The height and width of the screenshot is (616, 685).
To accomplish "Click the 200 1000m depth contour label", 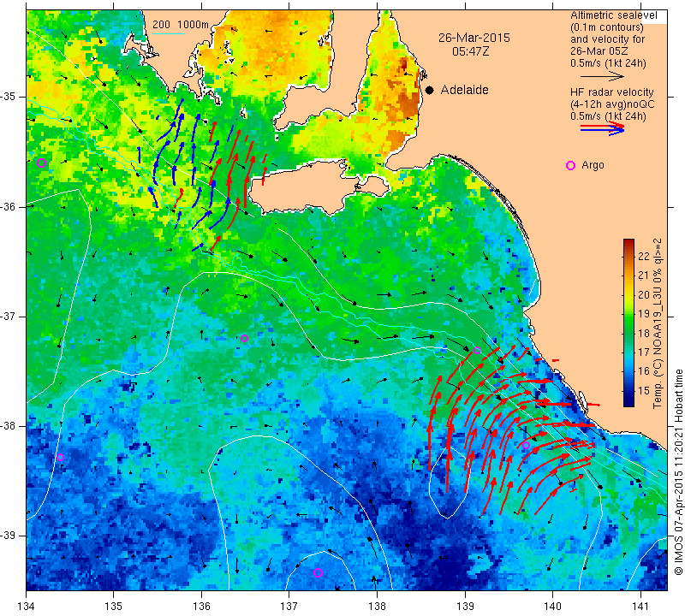I will [x=181, y=25].
